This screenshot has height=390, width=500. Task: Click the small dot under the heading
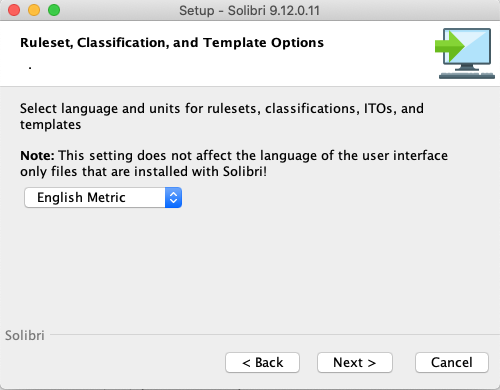click(x=30, y=68)
